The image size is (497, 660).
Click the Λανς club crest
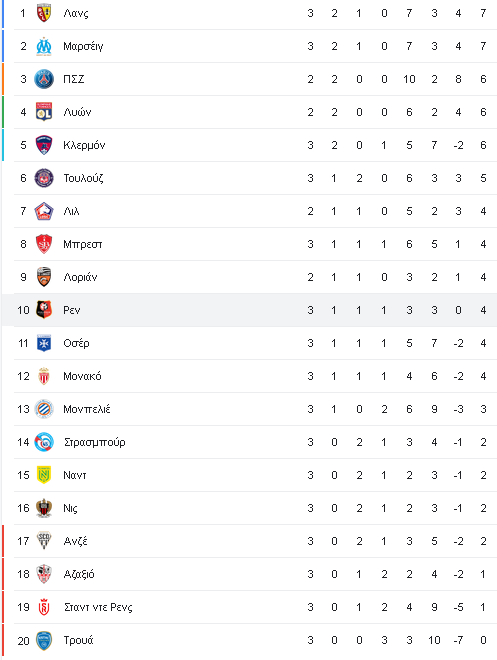click(44, 13)
